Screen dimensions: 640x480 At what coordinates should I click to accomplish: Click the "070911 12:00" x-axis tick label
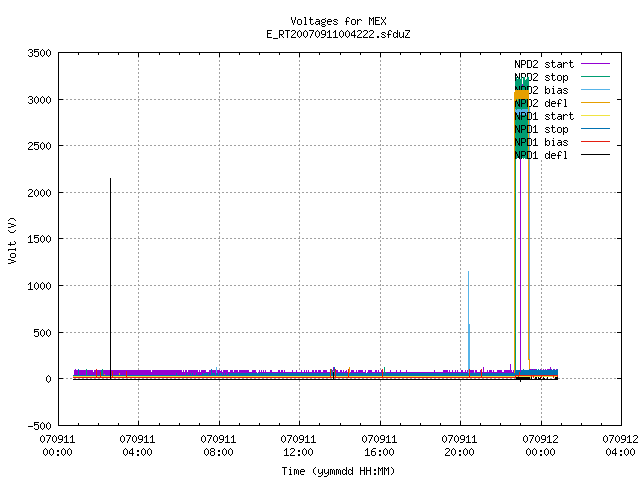[298, 446]
